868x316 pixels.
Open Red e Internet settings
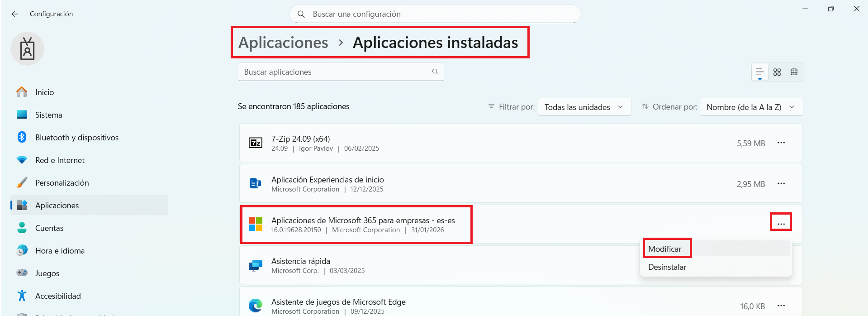pyautogui.click(x=60, y=160)
